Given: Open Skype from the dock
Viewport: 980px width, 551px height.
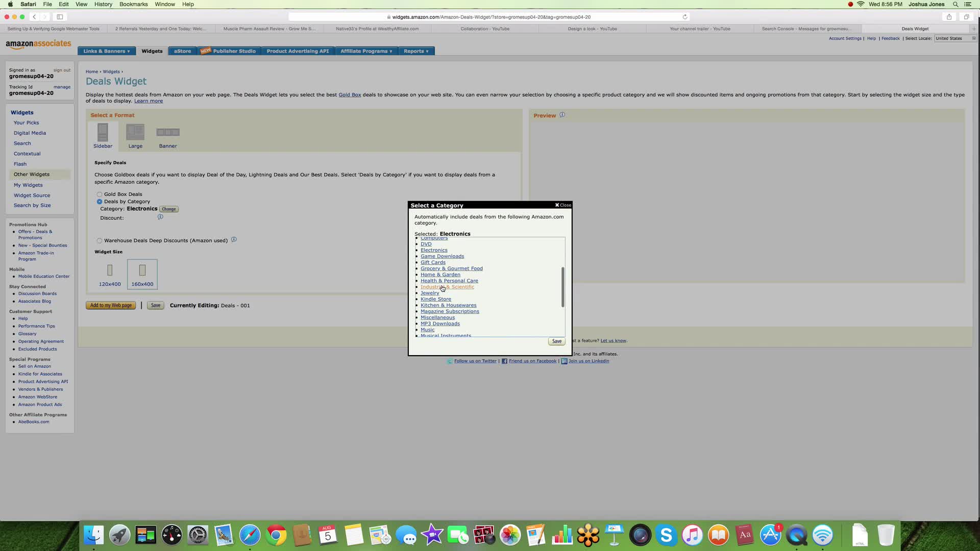Looking at the screenshot, I should point(666,535).
